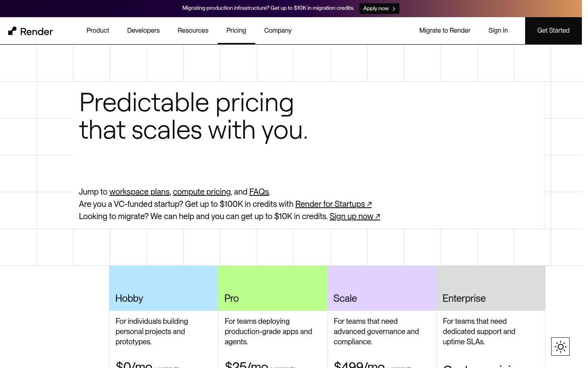Jump to workspace plans link
The width and height of the screenshot is (588, 368).
click(x=139, y=192)
